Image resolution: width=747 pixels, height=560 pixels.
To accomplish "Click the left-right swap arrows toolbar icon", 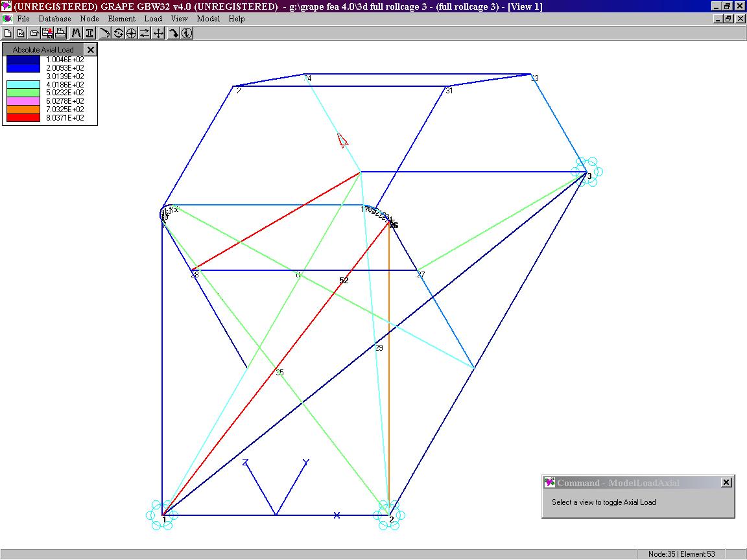I will (145, 33).
